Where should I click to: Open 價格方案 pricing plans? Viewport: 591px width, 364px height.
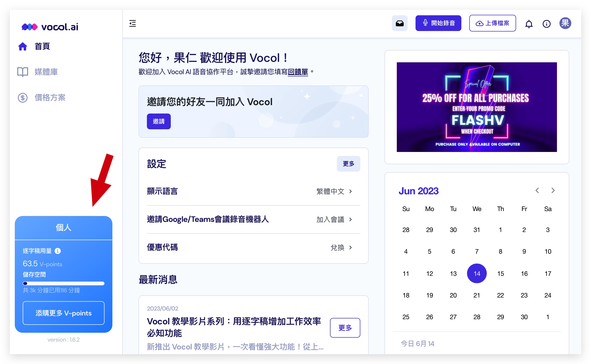click(50, 98)
